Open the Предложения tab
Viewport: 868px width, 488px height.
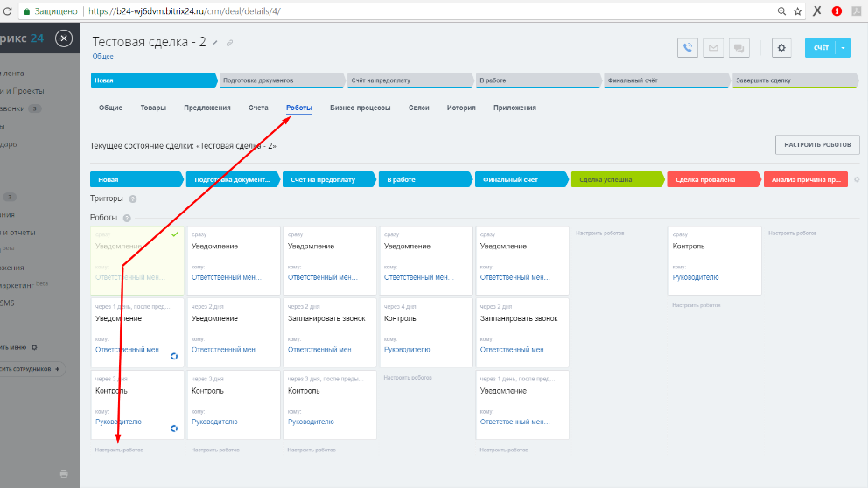[207, 108]
